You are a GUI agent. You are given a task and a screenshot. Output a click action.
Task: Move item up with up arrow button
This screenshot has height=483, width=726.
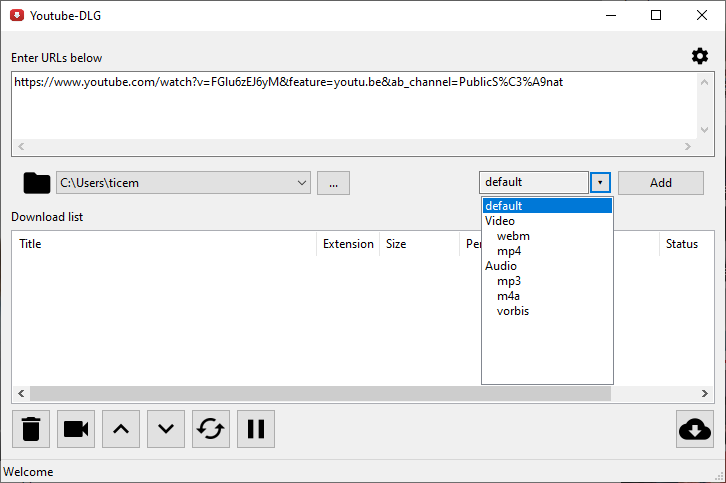[121, 429]
